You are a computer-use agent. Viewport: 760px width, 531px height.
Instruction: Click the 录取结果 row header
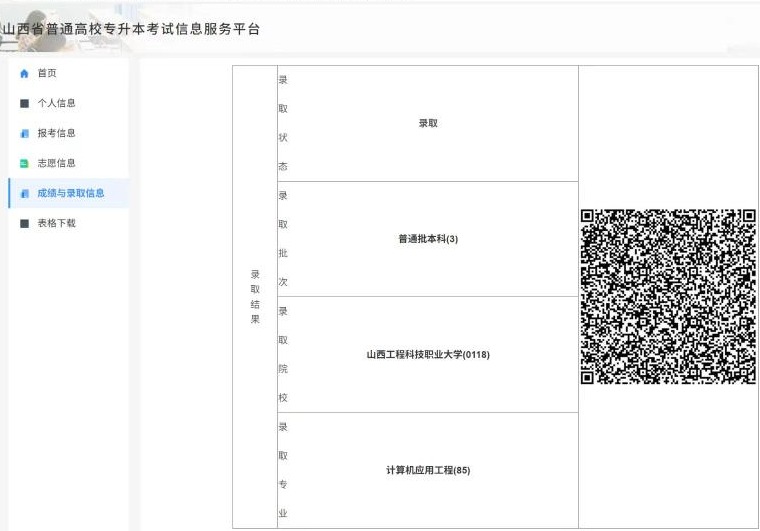[x=255, y=297]
